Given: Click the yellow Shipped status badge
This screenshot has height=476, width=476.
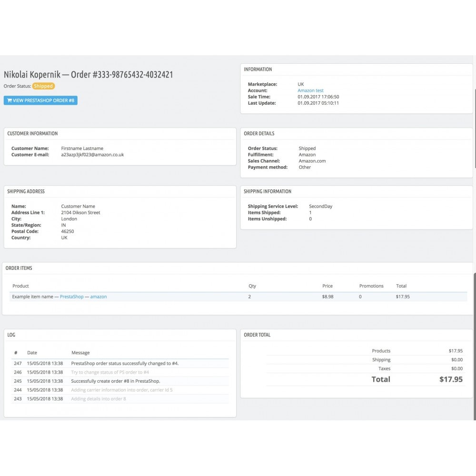Looking at the screenshot, I should point(43,86).
